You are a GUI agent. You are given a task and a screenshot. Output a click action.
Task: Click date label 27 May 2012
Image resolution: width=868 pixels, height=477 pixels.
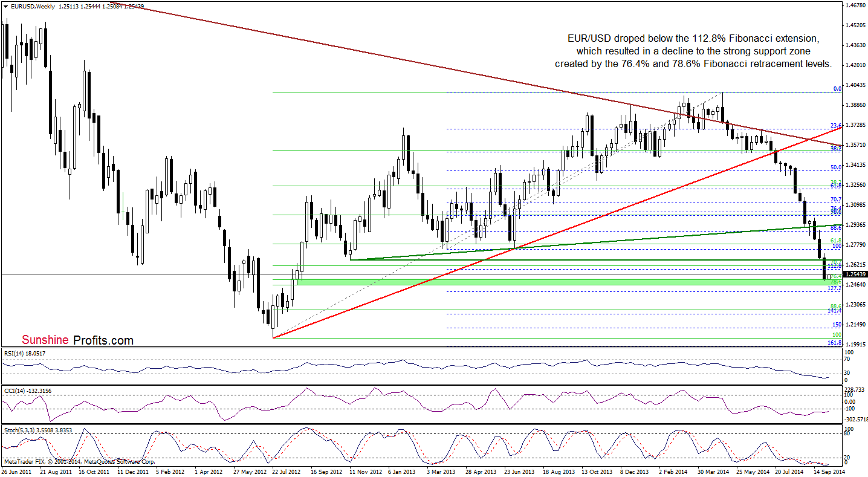(x=249, y=471)
